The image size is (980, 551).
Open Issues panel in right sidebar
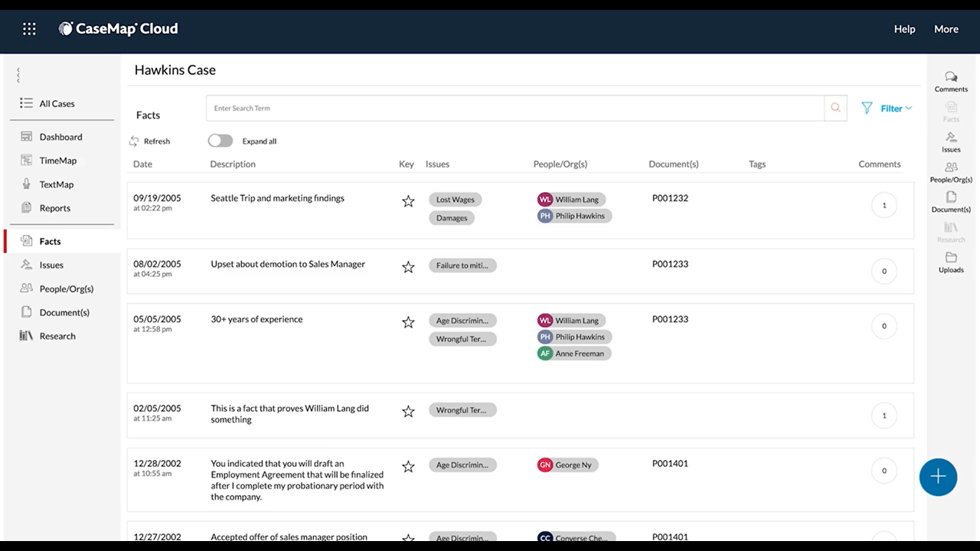[x=951, y=142]
